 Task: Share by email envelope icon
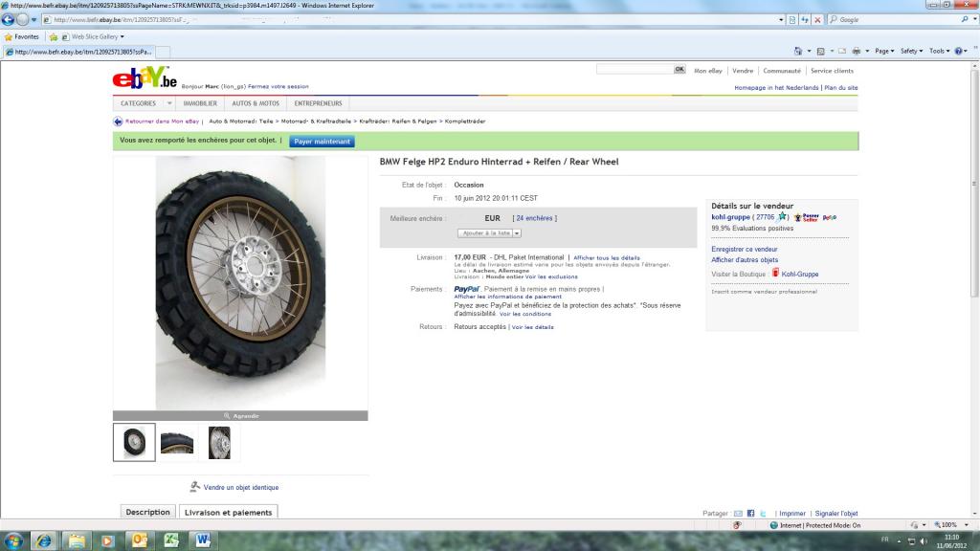point(738,514)
